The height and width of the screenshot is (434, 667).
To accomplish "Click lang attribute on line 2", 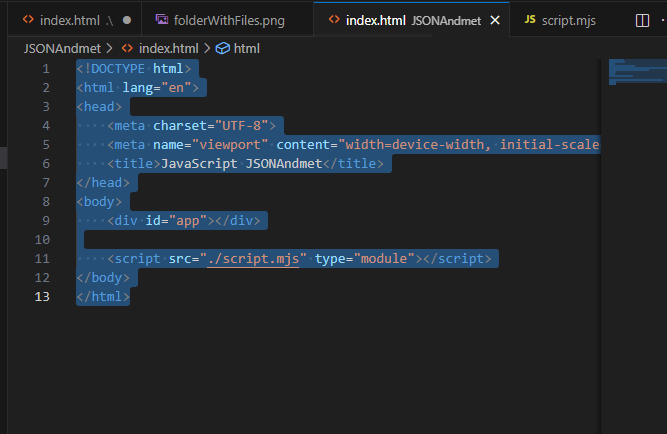I will [138, 88].
